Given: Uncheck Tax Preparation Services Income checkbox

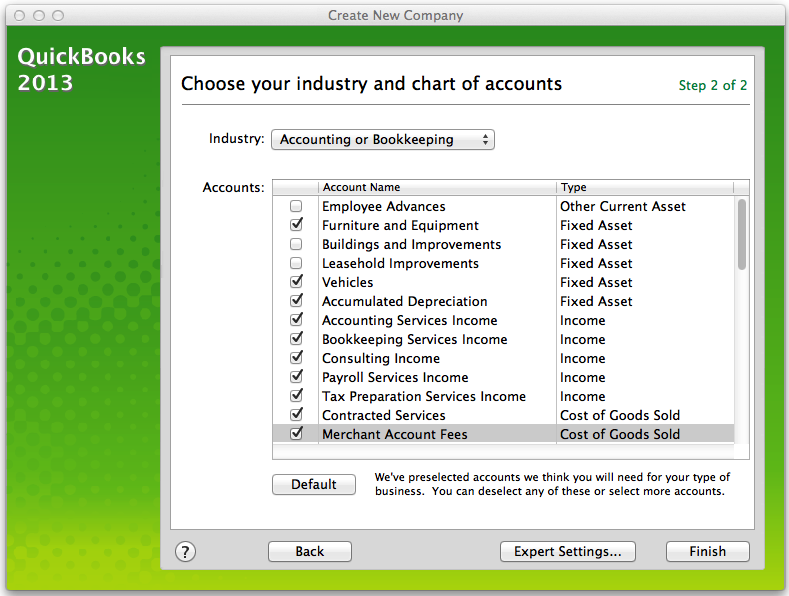Looking at the screenshot, I should pos(296,396).
